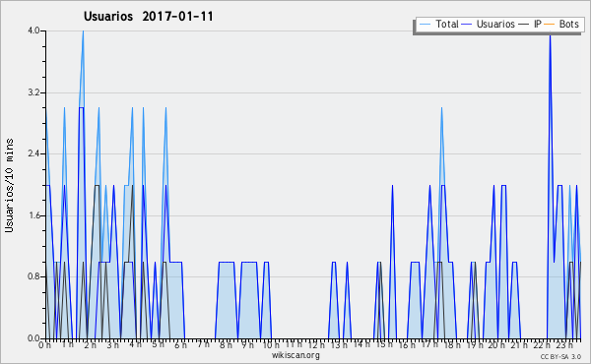Click the '17 h' x-axis label
Screen dimensions: 591x364
pos(428,344)
